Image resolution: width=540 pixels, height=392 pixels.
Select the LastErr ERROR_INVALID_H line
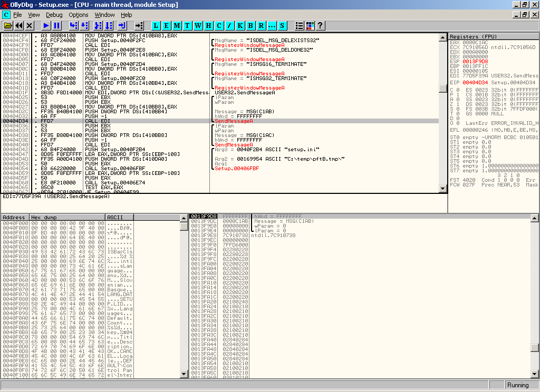502,123
